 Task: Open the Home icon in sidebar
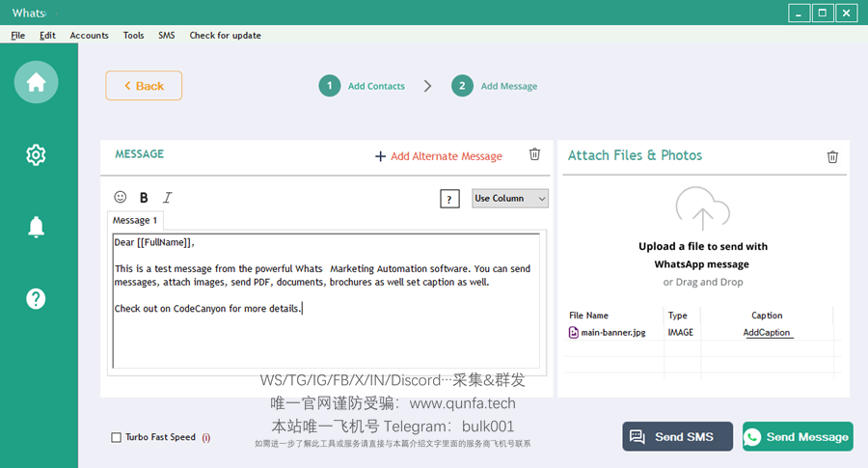coord(36,82)
